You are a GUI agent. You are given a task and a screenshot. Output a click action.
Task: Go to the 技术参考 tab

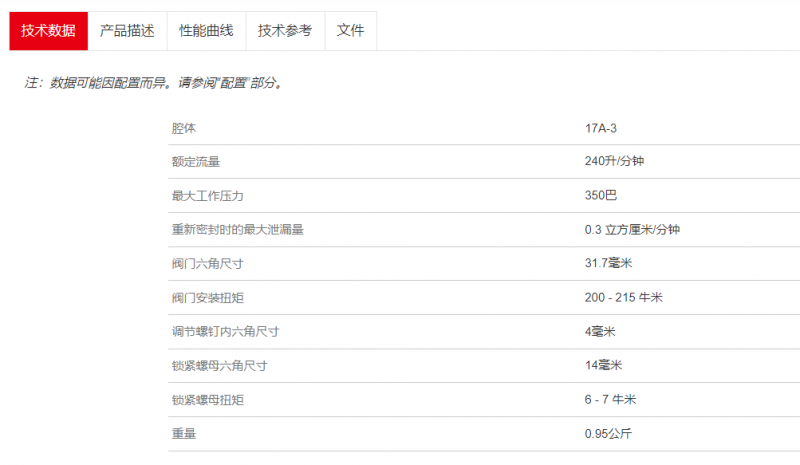pos(285,30)
